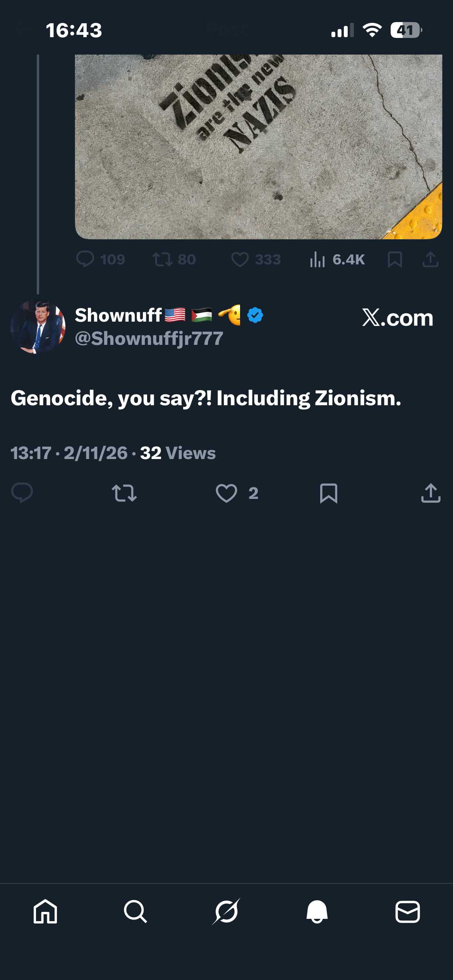Open Shownuff profile picture
Viewport: 453px width, 980px height.
(x=38, y=327)
